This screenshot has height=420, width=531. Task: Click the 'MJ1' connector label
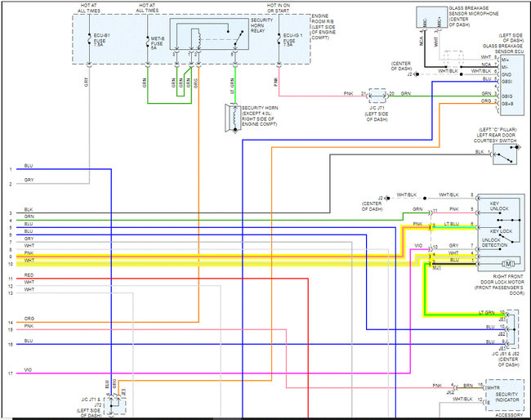coord(437,267)
